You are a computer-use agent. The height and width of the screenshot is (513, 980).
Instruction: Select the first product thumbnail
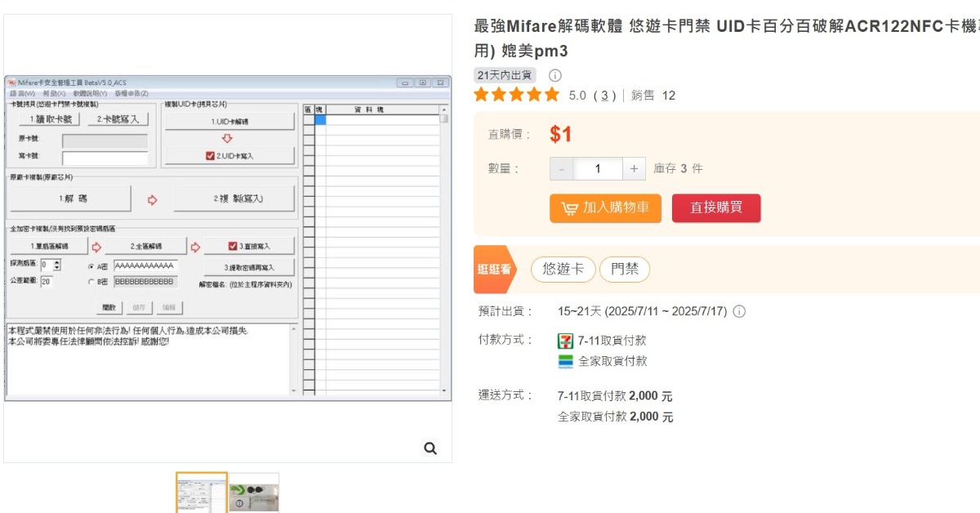pyautogui.click(x=202, y=493)
